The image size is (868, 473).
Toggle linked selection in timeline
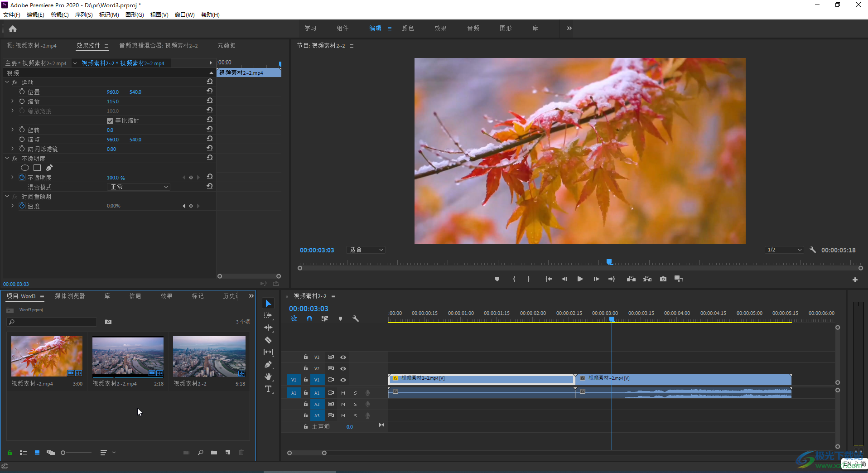click(x=325, y=319)
